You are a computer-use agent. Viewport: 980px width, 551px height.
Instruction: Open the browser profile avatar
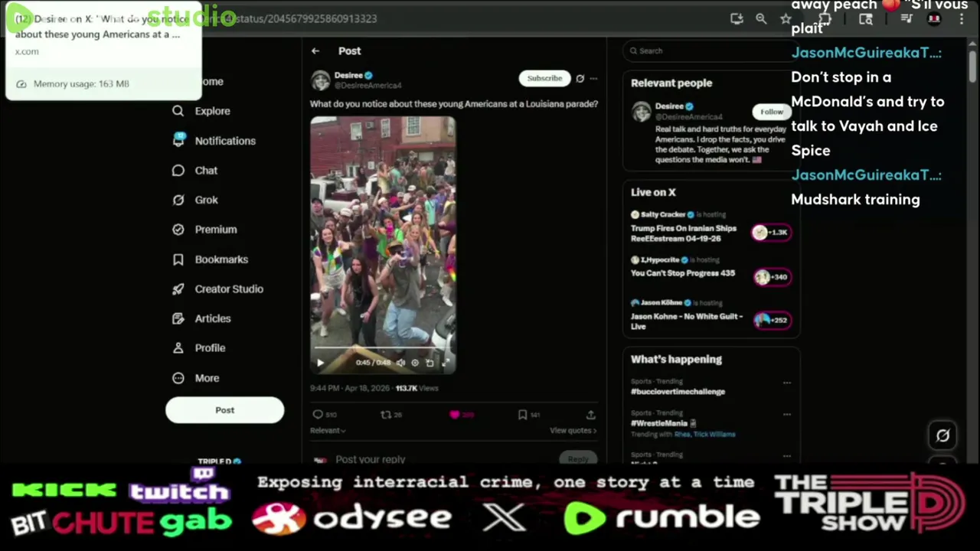tap(934, 19)
